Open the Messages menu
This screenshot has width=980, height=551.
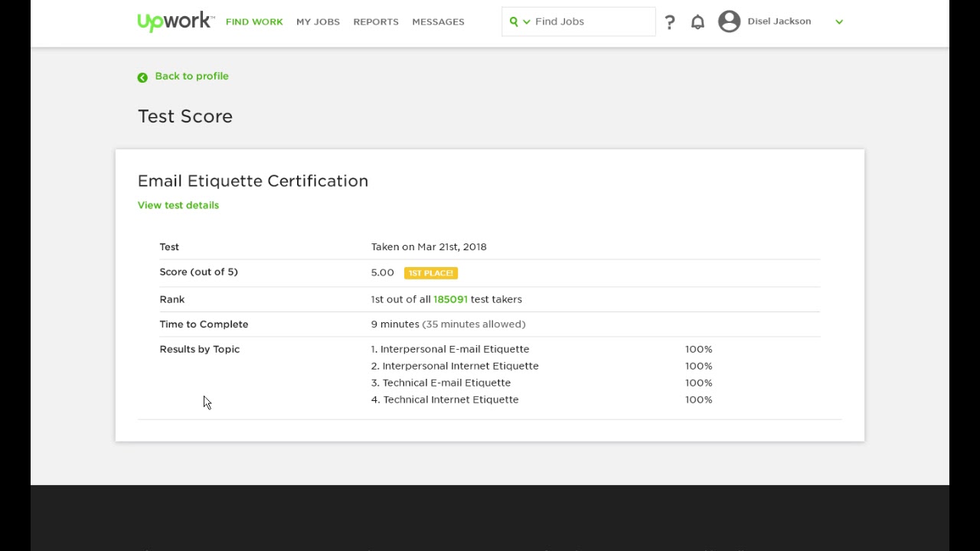[438, 21]
